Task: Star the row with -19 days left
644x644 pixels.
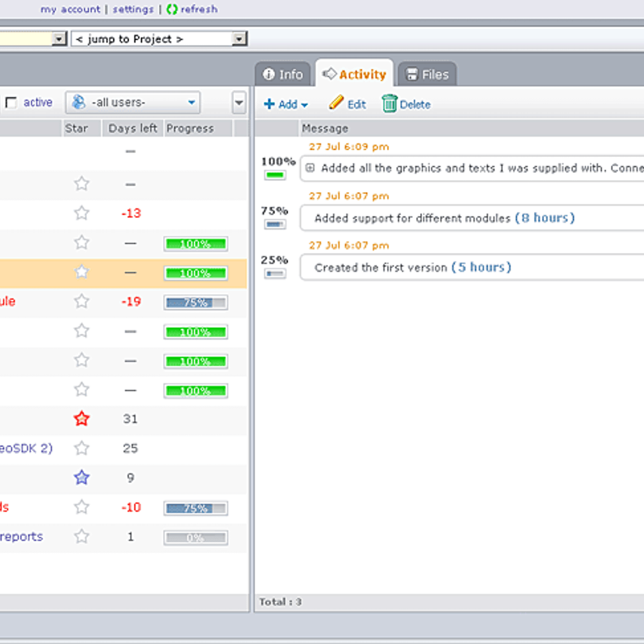Action: pyautogui.click(x=82, y=301)
